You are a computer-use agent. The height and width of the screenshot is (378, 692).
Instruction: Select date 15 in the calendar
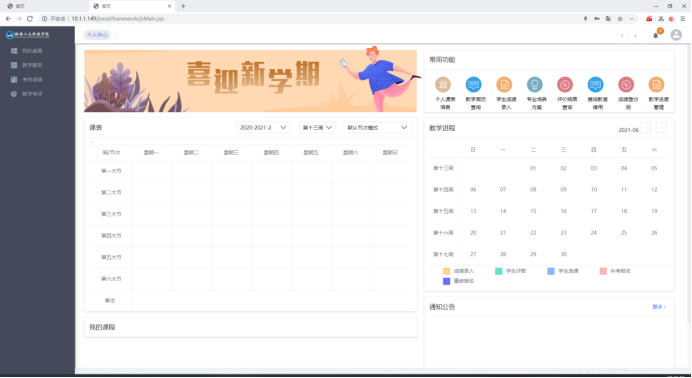pyautogui.click(x=533, y=211)
